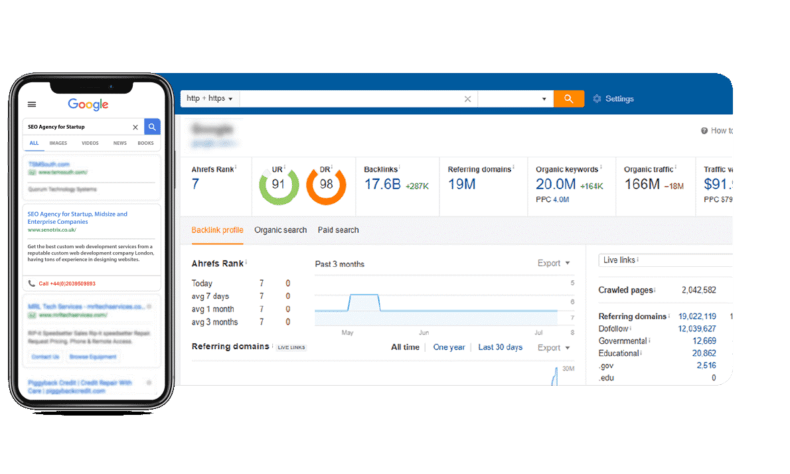Open the mode dropdown next to search button
Viewport: 790px width, 474px height.
[x=515, y=99]
